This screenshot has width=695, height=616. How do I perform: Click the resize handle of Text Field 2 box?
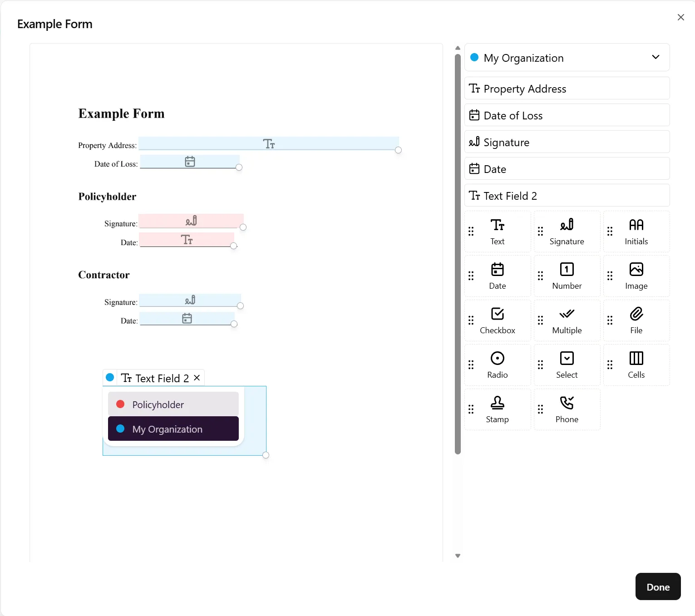pyautogui.click(x=266, y=455)
